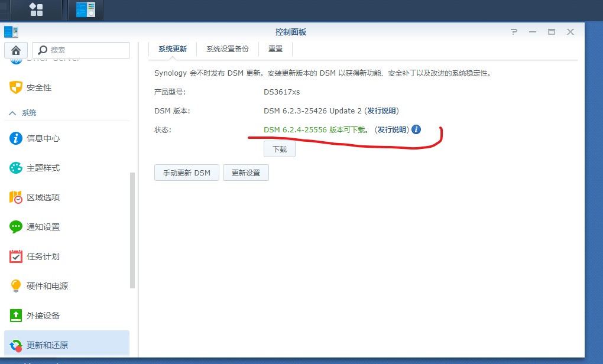Click the version text DSM 6.2.3-25426 Update 2
This screenshot has width=603, height=364.
point(313,110)
